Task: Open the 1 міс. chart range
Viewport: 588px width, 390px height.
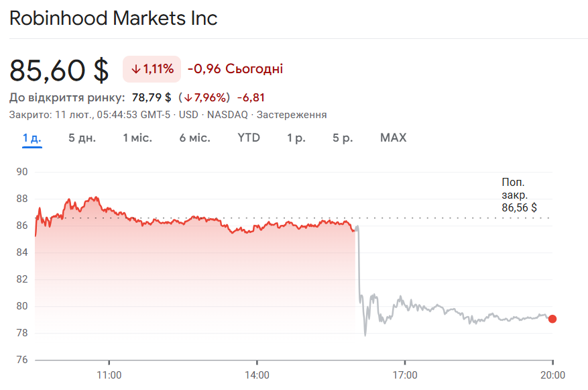Action: [137, 138]
